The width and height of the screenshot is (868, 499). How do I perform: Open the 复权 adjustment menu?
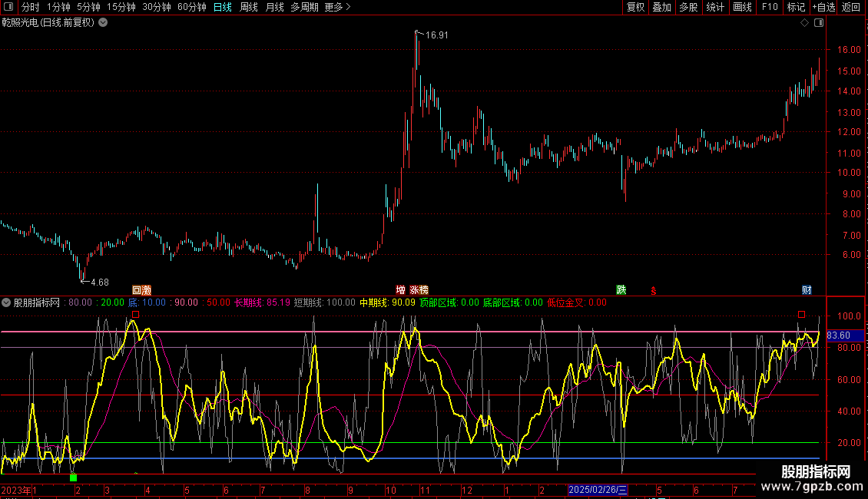click(635, 7)
